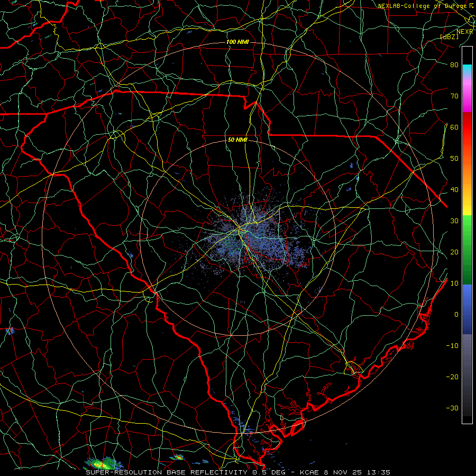
Task: Click the "100 NMI" range ring label
Action: pyautogui.click(x=237, y=42)
